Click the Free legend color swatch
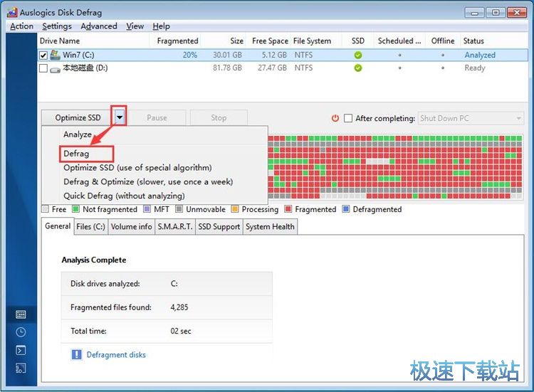This screenshot has width=534, height=392. [x=45, y=209]
